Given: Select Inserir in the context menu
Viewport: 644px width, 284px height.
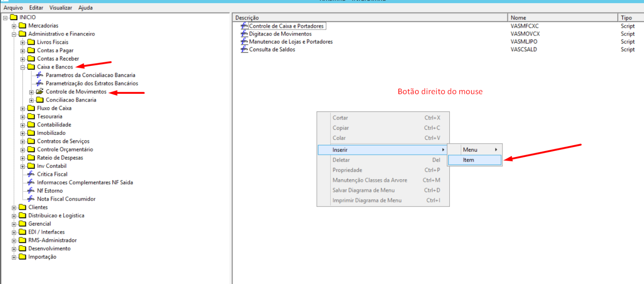Looking at the screenshot, I should tap(383, 150).
